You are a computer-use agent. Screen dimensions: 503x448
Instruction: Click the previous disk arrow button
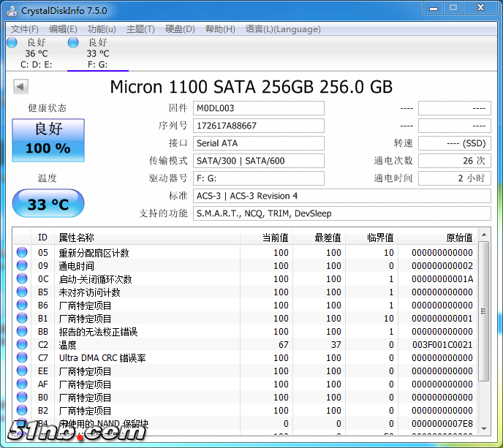click(21, 87)
